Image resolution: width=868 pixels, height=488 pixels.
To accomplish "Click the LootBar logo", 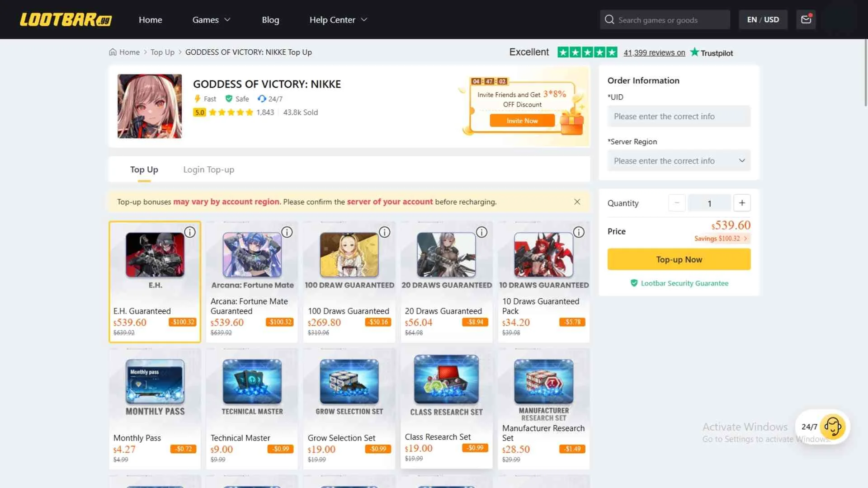I will click(66, 19).
